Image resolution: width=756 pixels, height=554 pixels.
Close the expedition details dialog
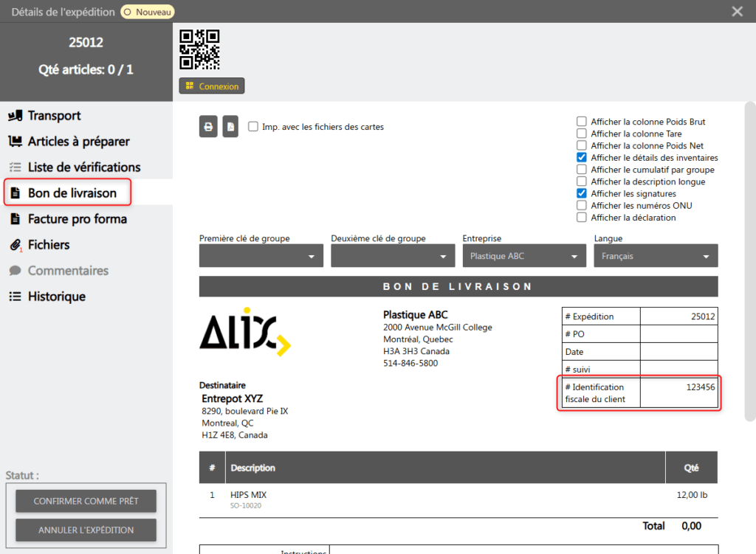(737, 12)
